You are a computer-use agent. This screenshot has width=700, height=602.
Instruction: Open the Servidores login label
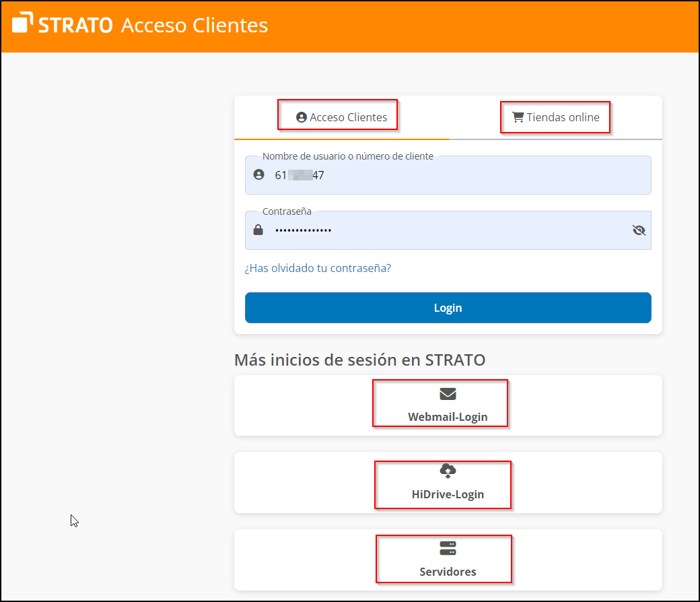[448, 572]
